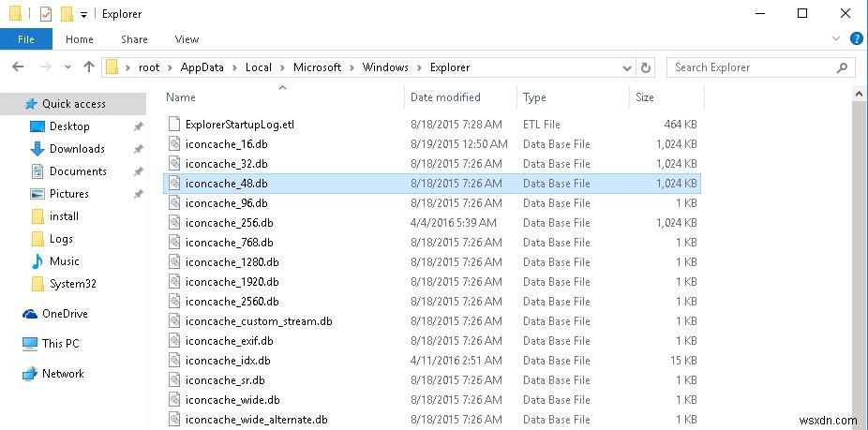Go up one folder level arrow
The image size is (868, 430).
[88, 67]
